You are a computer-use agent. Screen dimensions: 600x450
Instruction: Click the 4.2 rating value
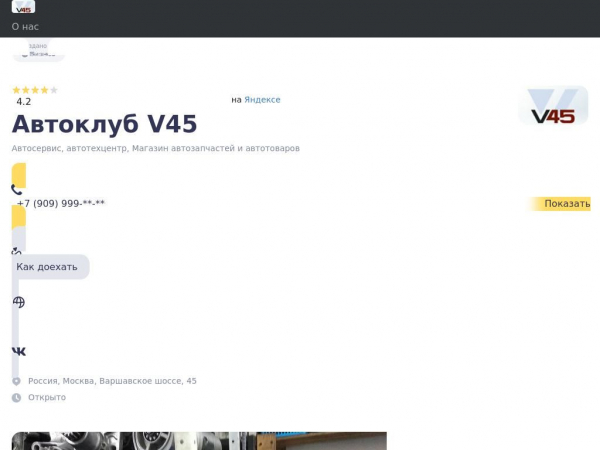click(24, 102)
